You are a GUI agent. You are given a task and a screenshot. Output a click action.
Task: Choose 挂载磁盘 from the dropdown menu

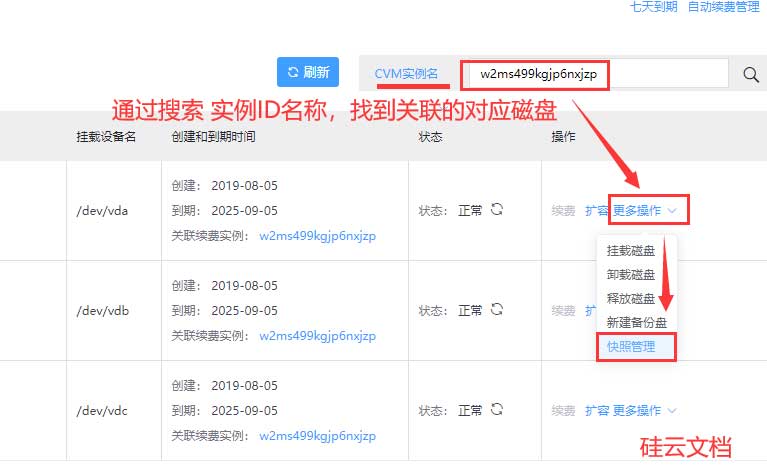point(631,251)
